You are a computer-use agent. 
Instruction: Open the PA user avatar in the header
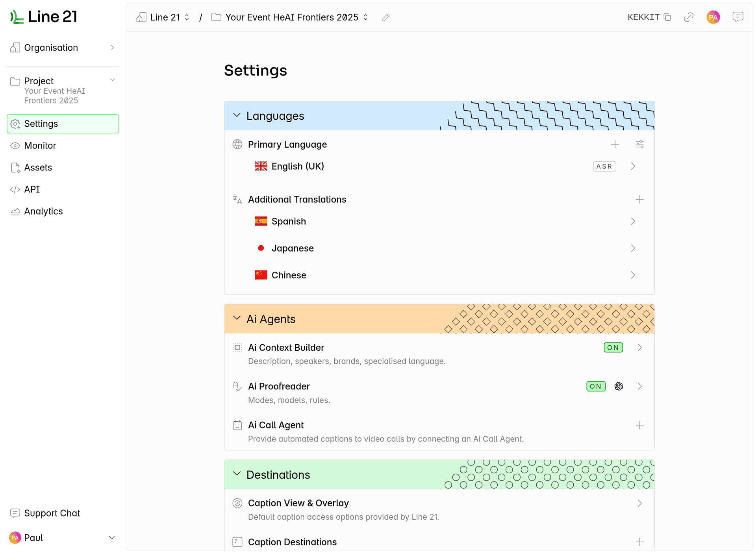coord(713,17)
